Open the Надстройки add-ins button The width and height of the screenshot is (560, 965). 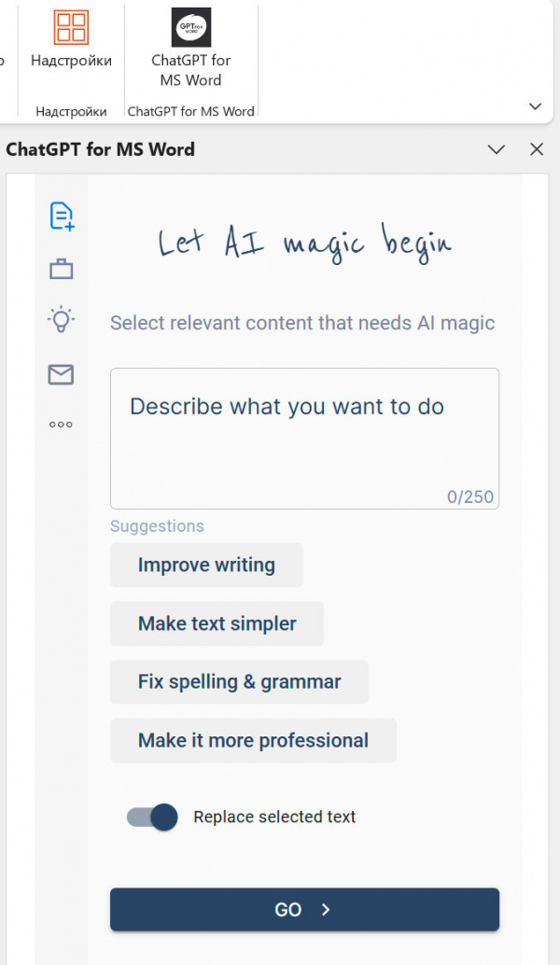(71, 42)
